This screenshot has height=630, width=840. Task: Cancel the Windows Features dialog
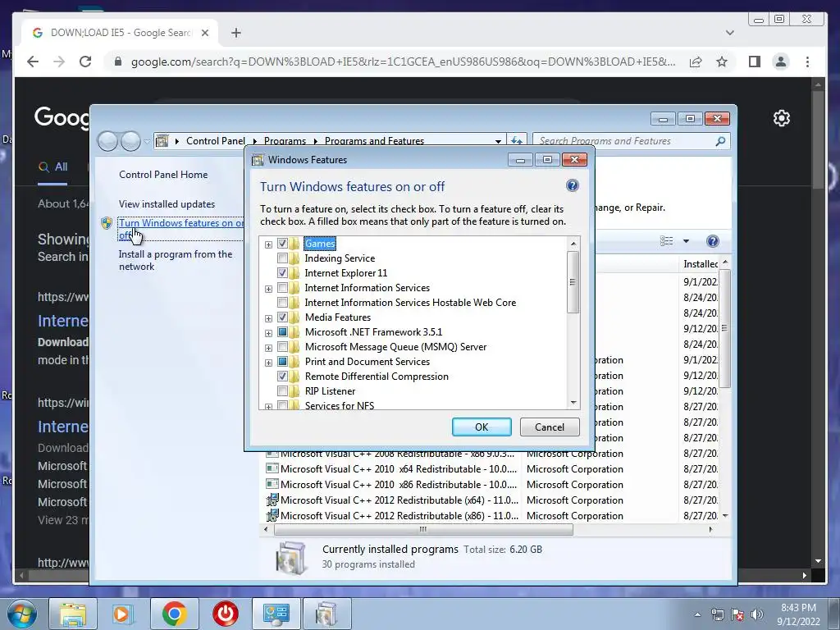point(550,427)
